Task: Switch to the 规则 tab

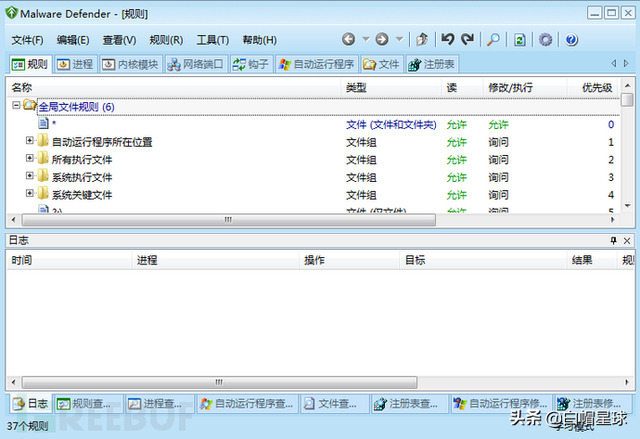Action: point(30,64)
